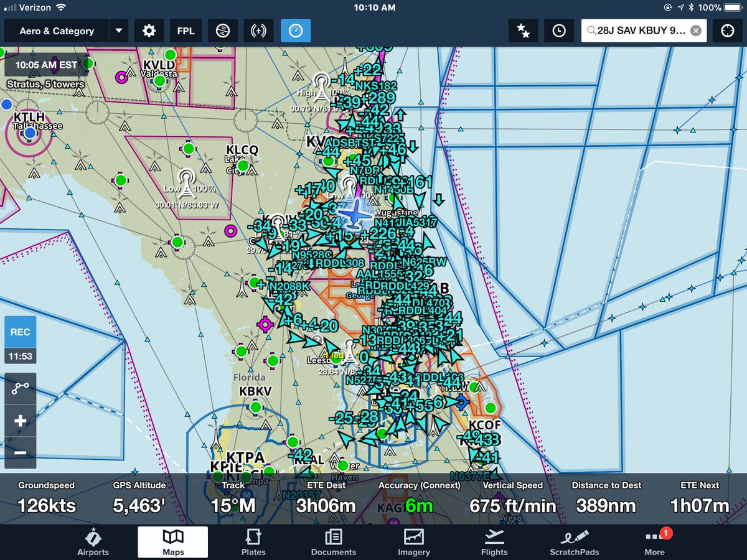This screenshot has height=560, width=747.
Task: Select the KBKV airport marker
Action: click(255, 407)
